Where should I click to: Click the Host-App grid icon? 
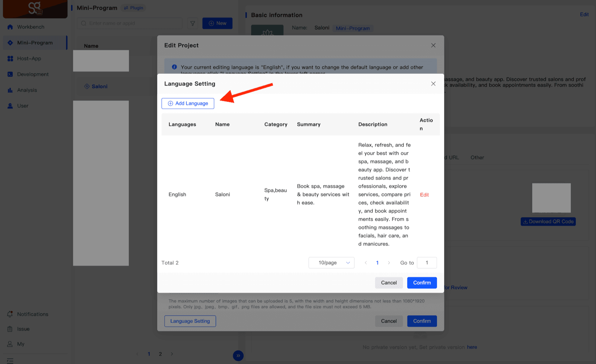click(x=10, y=59)
